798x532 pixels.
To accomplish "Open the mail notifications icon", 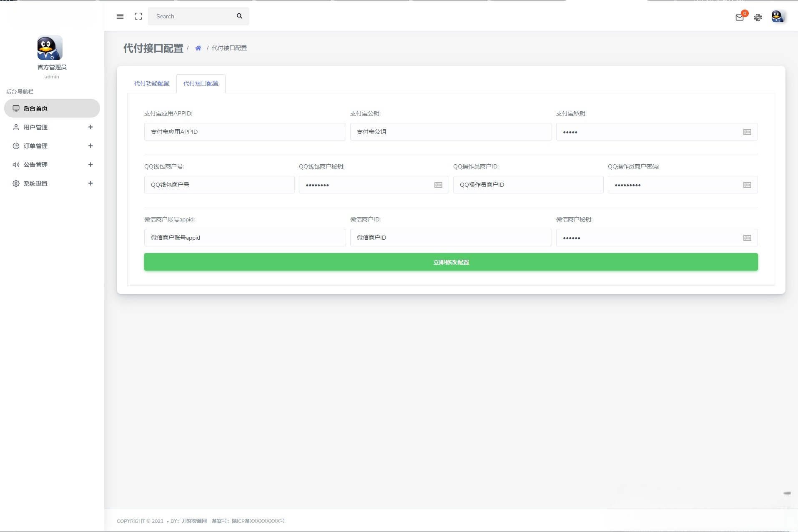I will coord(740,18).
